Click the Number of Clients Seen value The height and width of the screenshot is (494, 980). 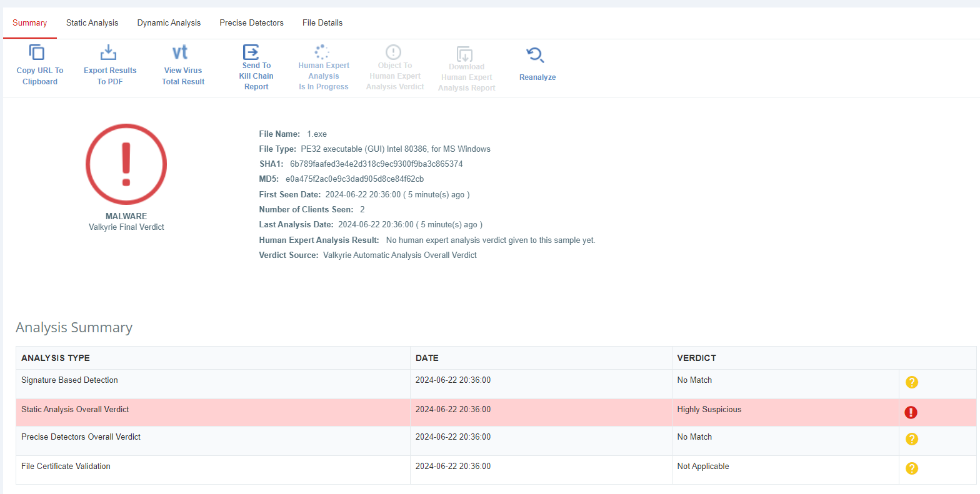click(362, 210)
